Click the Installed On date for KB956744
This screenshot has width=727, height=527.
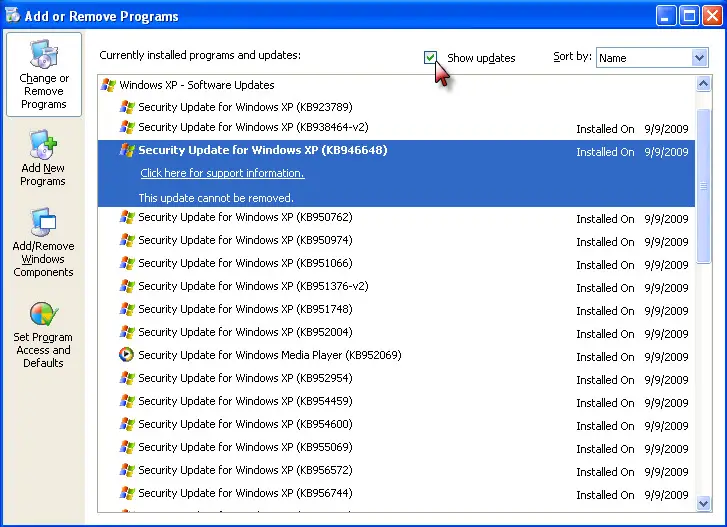pyautogui.click(x=666, y=495)
